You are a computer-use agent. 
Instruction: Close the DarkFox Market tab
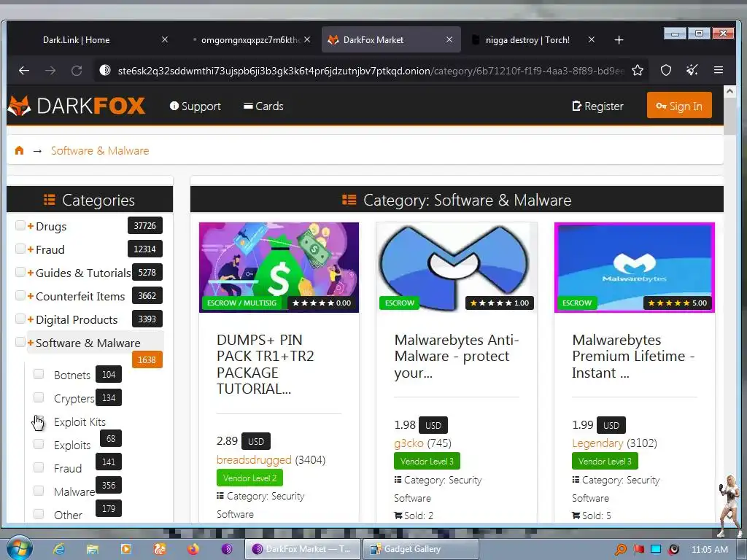[x=449, y=40]
